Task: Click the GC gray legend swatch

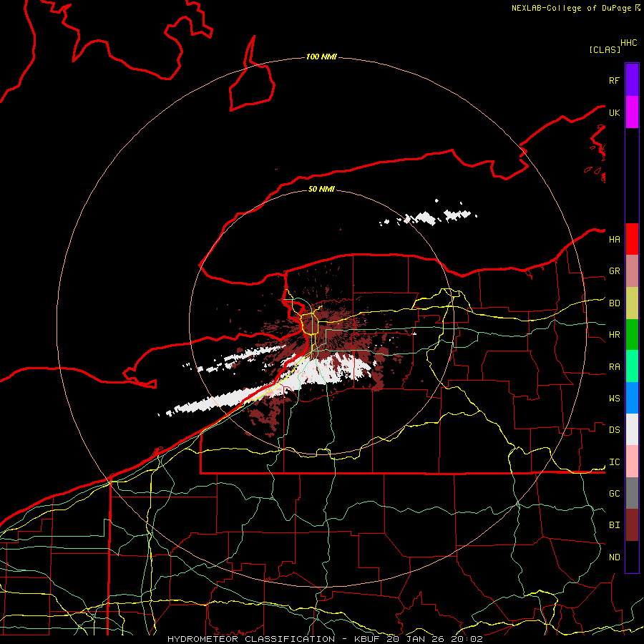Action: point(632,493)
